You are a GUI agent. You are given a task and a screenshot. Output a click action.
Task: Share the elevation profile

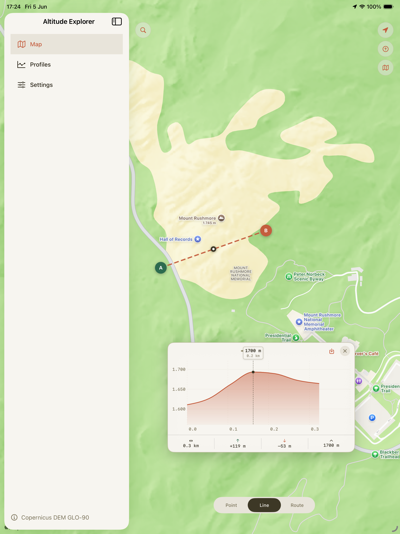pos(332,351)
